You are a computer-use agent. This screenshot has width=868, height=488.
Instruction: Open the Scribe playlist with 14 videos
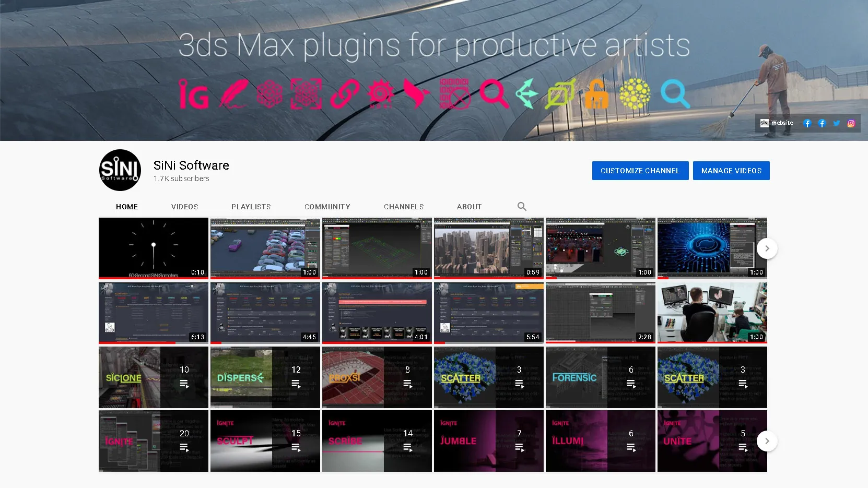pos(377,441)
